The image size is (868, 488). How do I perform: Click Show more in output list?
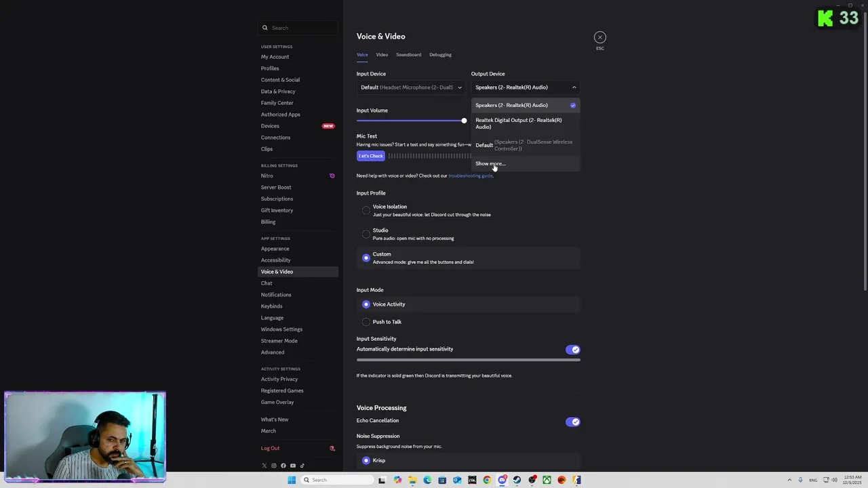tap(526, 163)
